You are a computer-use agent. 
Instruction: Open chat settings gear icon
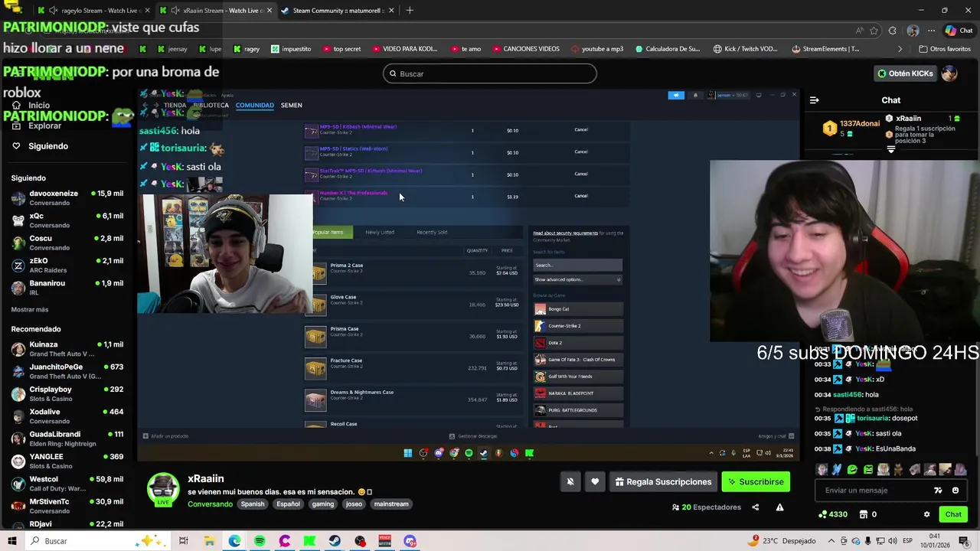(x=926, y=514)
